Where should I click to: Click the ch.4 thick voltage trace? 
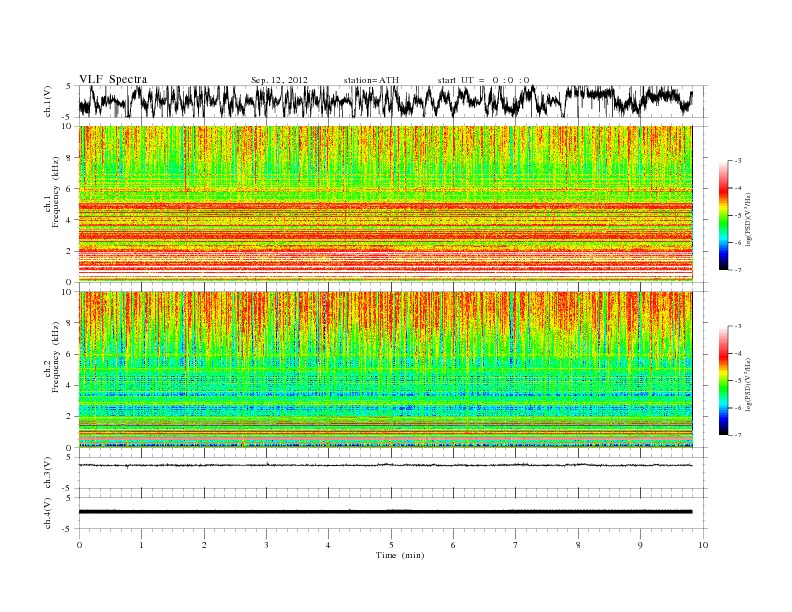(385, 512)
